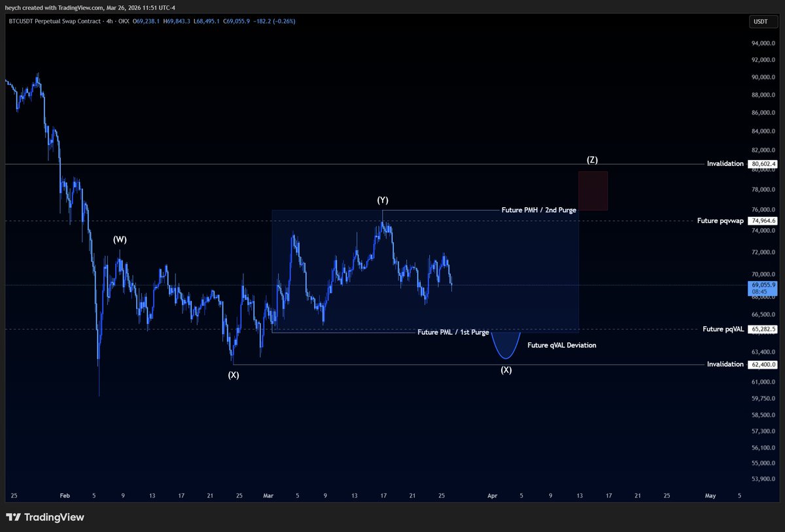Select the (Y) wave label
Viewport: 785px width, 532px height.
point(383,200)
